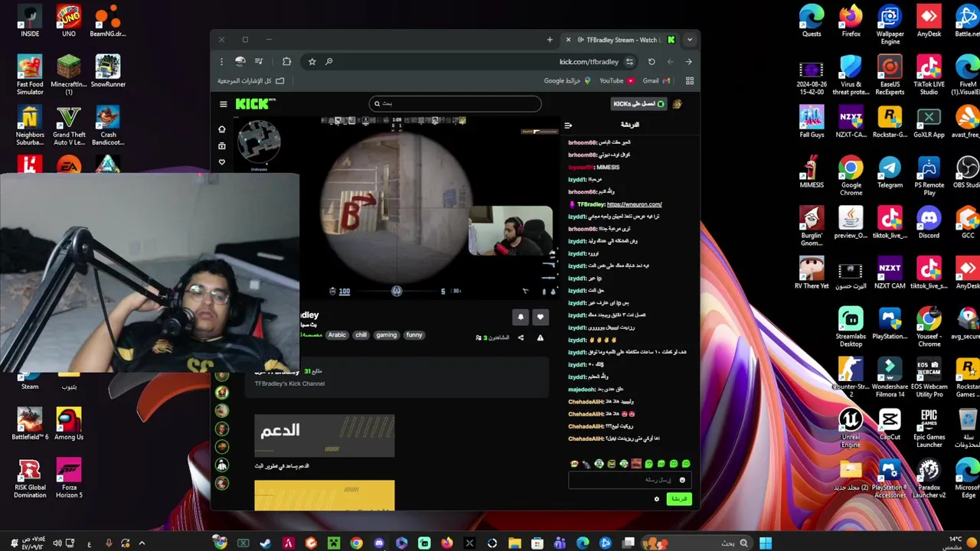This screenshot has height=551, width=980.
Task: Collapse the chat panel with arrow icon
Action: click(x=568, y=125)
